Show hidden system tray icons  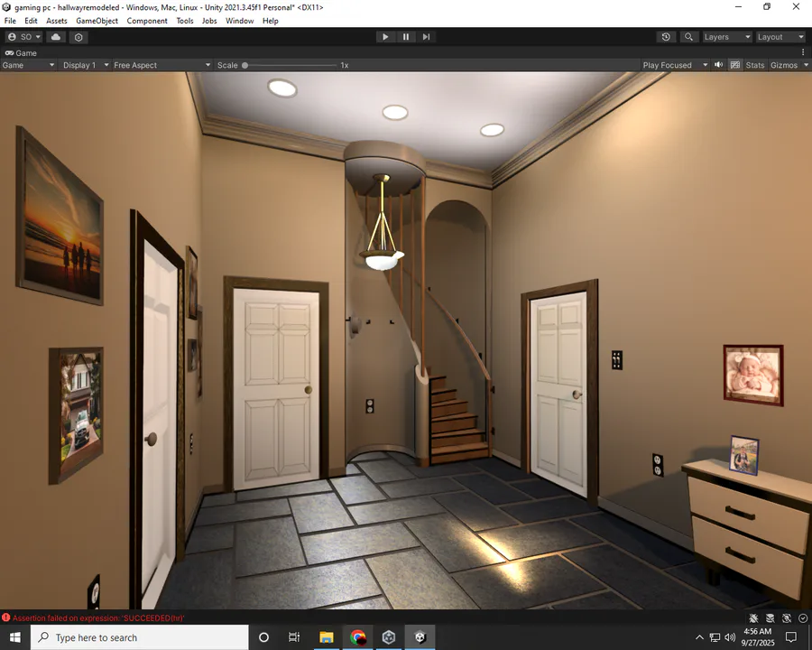tap(699, 637)
